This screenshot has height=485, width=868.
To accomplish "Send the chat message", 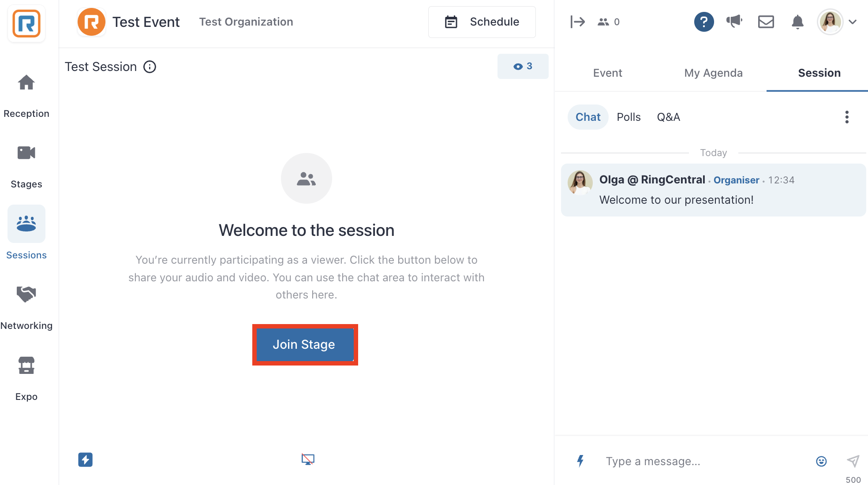I will 853,461.
